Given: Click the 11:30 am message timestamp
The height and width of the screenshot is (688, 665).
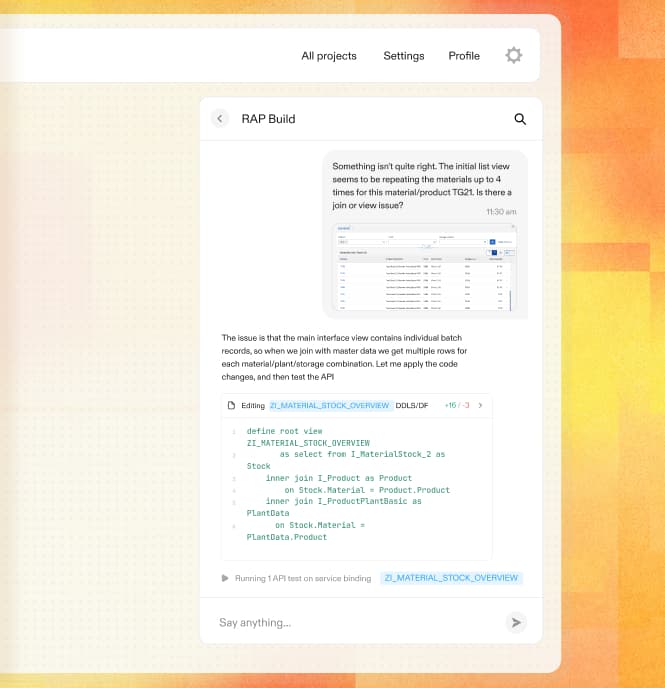Looking at the screenshot, I should (501, 212).
